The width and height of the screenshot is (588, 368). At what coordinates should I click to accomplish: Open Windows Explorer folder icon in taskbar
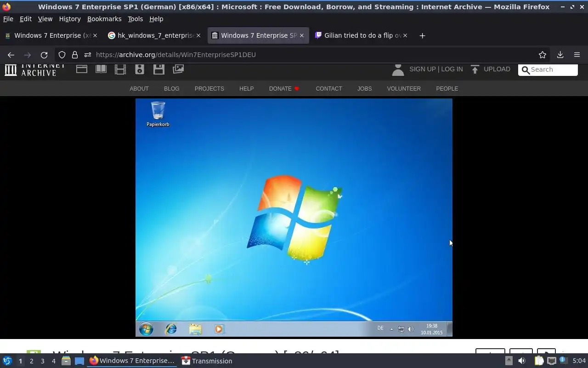[195, 329]
